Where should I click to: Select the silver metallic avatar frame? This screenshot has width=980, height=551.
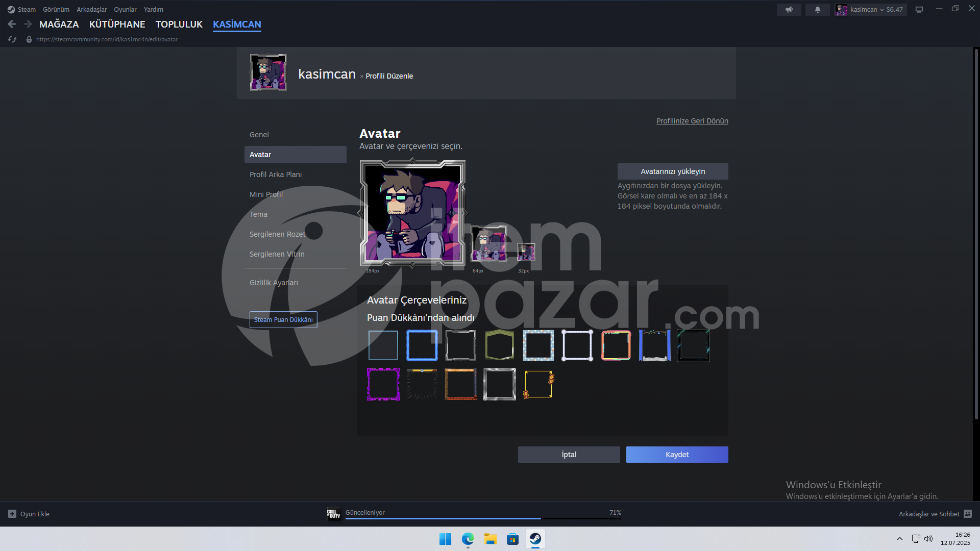click(500, 384)
